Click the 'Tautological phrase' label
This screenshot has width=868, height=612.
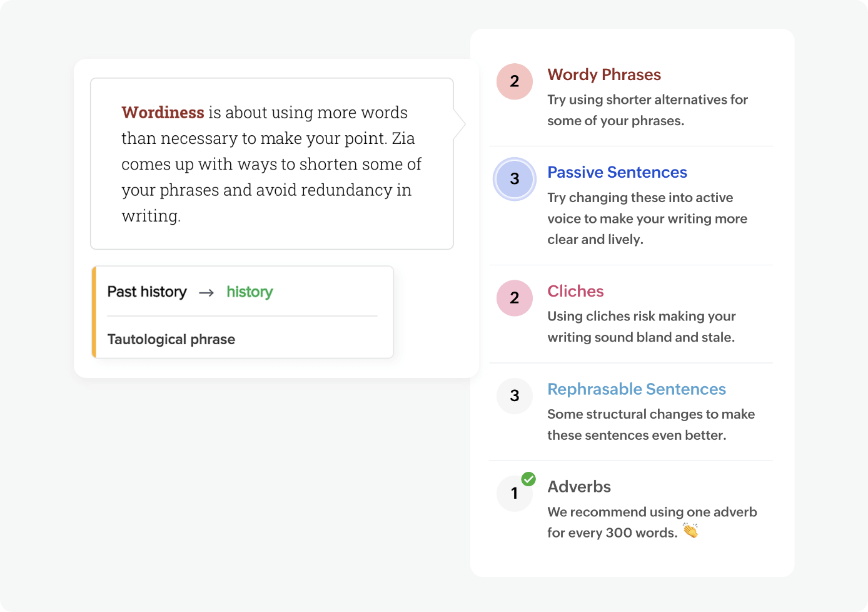[171, 339]
